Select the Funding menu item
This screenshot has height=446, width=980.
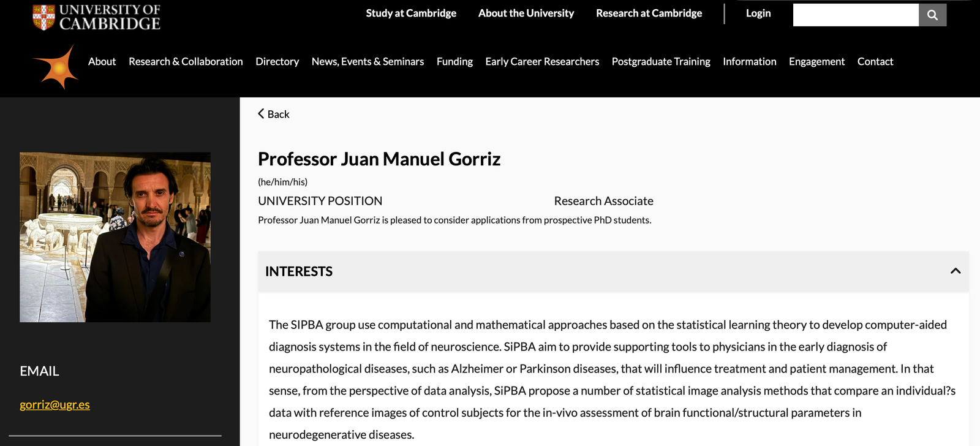pos(454,61)
